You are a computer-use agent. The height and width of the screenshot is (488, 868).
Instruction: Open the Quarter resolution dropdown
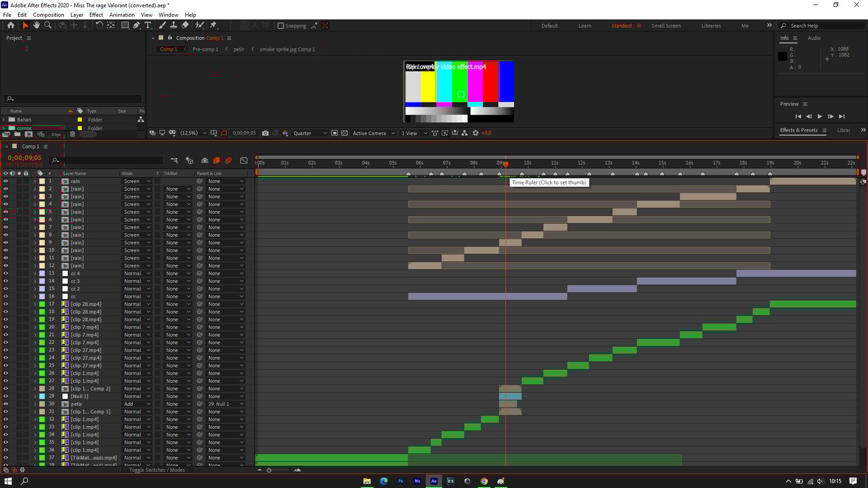(310, 133)
